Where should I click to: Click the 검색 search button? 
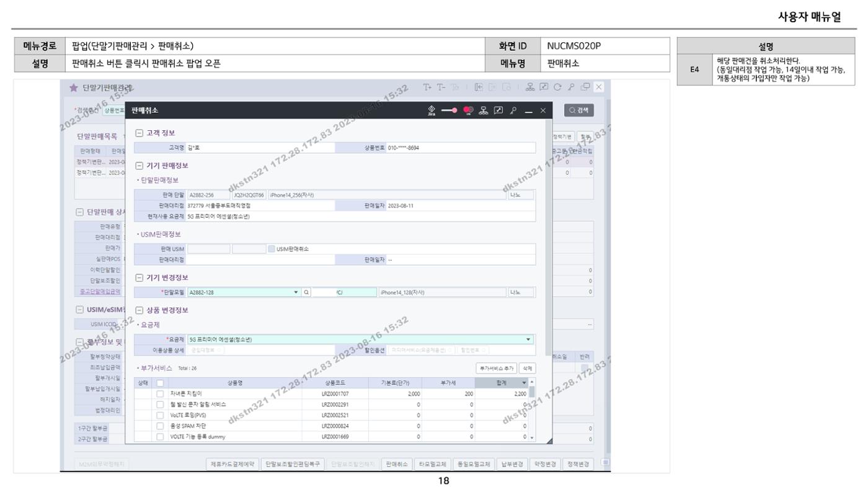pos(578,110)
